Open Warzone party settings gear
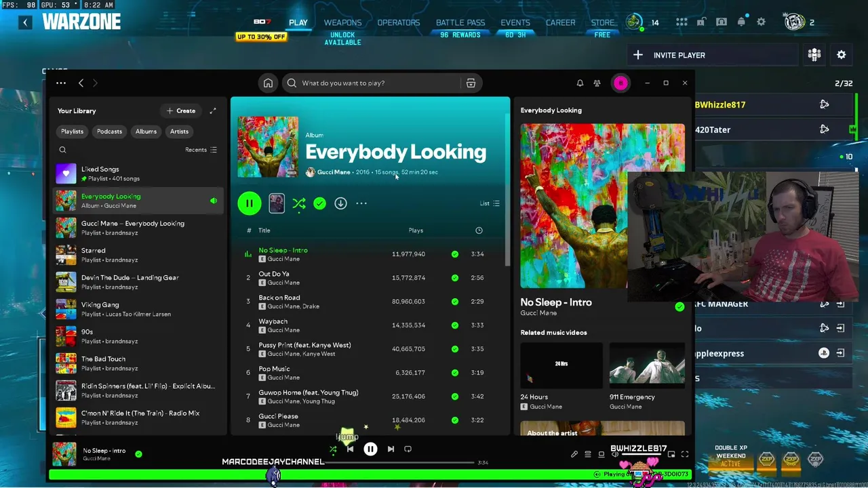This screenshot has height=488, width=868. coord(842,55)
